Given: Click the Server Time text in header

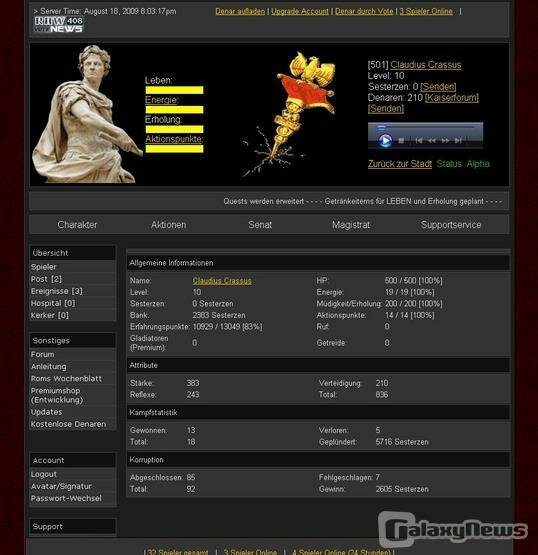Looking at the screenshot, I should (105, 11).
